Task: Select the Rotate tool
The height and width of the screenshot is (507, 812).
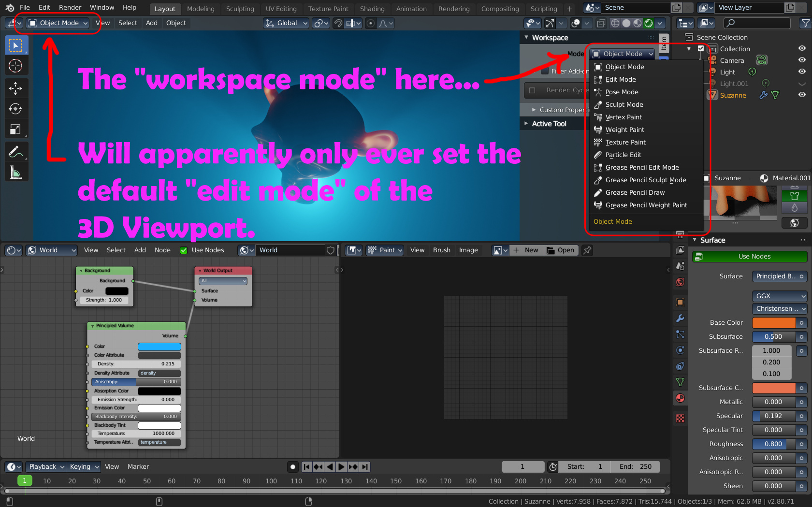Action: pyautogui.click(x=16, y=109)
